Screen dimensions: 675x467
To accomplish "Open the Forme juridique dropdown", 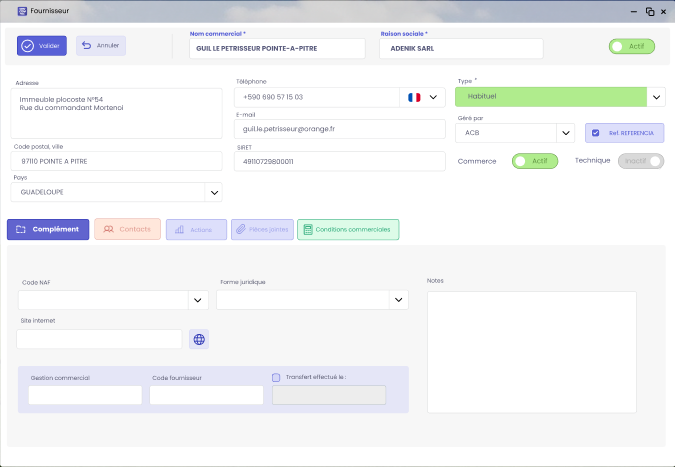I will pyautogui.click(x=398, y=300).
